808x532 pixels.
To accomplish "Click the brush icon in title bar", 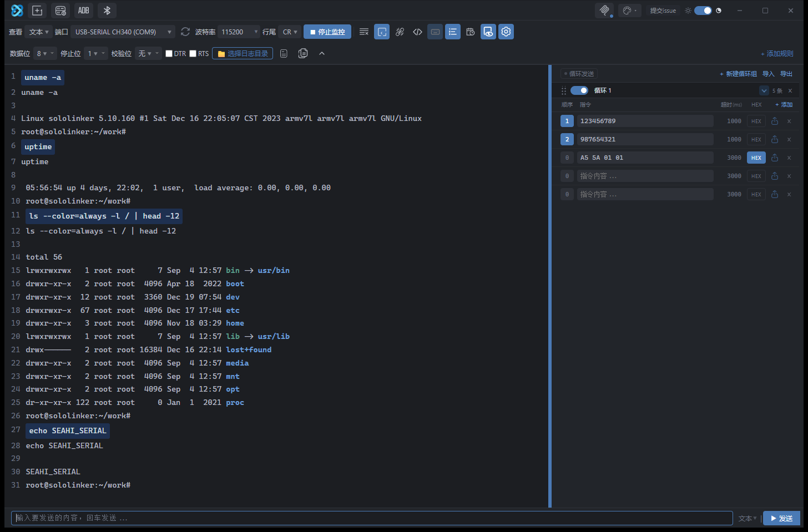I will [604, 11].
